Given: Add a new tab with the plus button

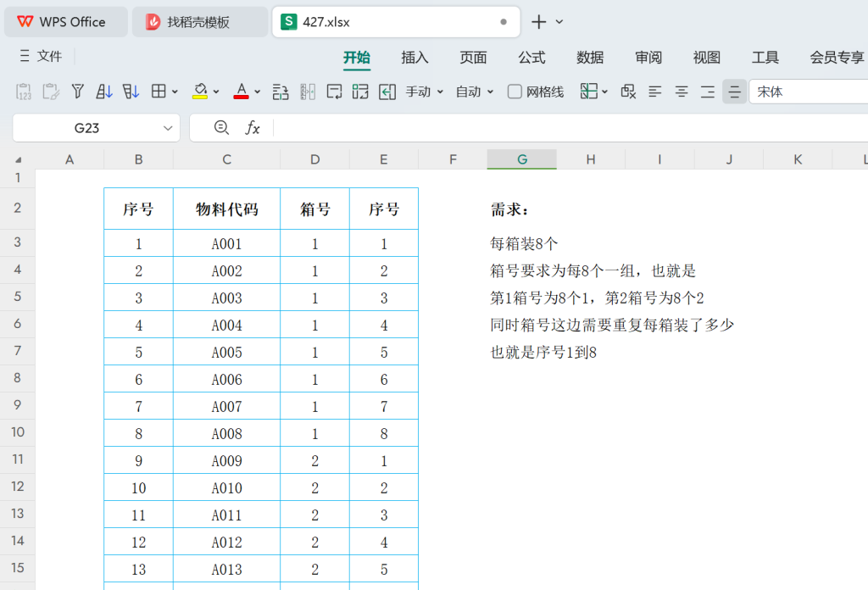Looking at the screenshot, I should [x=538, y=22].
